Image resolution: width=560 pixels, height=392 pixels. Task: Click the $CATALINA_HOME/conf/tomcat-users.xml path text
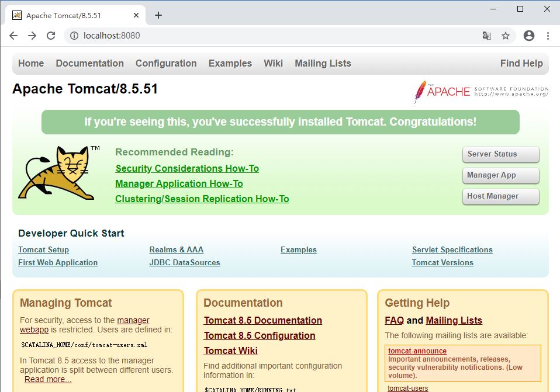(84, 345)
